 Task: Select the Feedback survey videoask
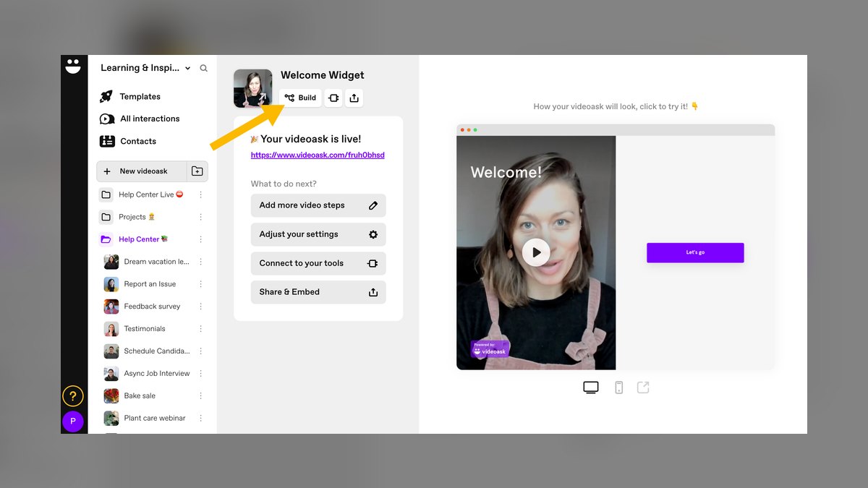pyautogui.click(x=142, y=307)
